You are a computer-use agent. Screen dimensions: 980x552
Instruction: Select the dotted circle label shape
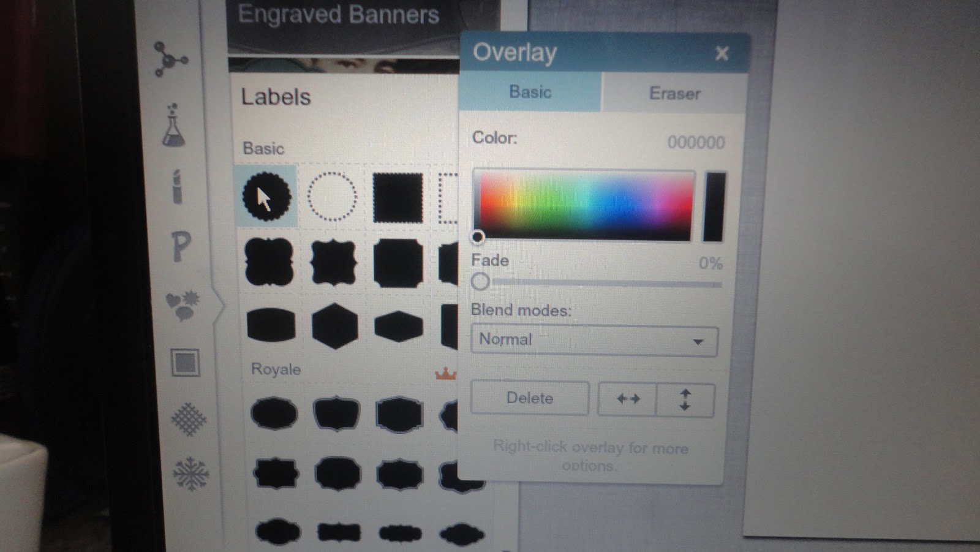coord(333,196)
